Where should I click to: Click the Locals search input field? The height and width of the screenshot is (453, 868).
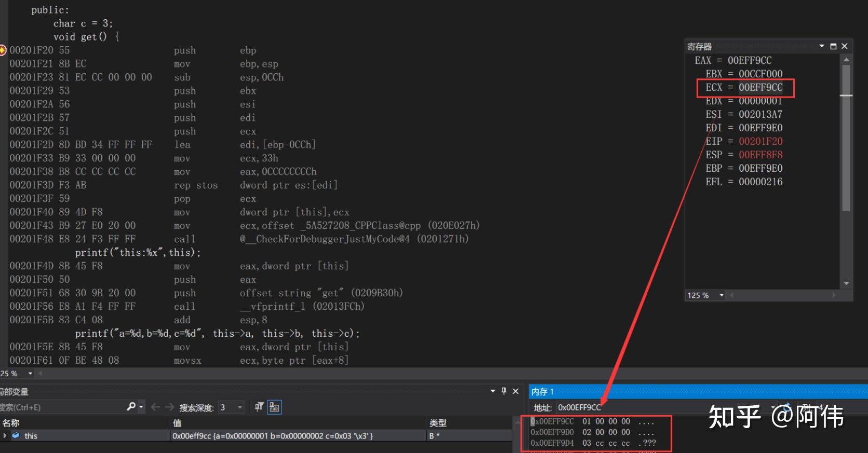pyautogui.click(x=62, y=407)
